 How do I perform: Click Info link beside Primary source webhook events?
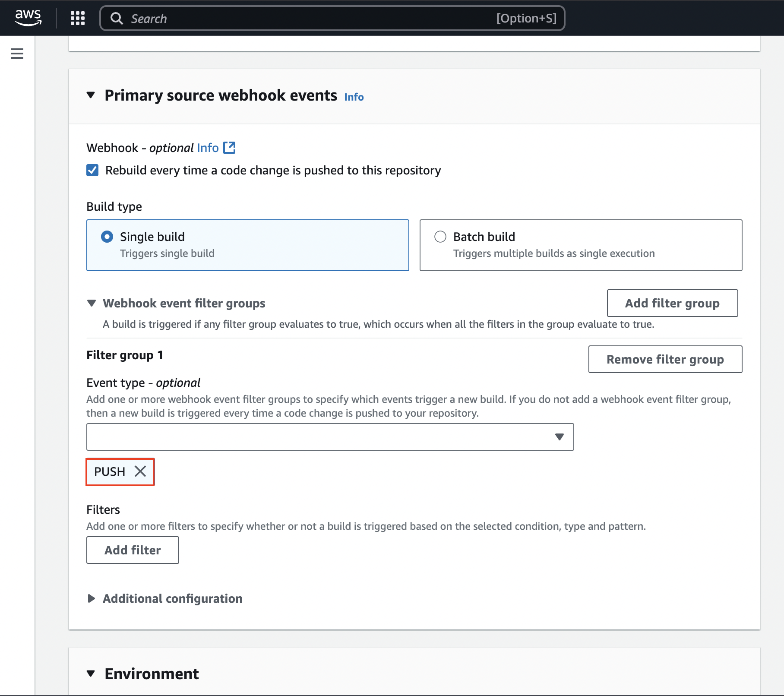point(354,97)
